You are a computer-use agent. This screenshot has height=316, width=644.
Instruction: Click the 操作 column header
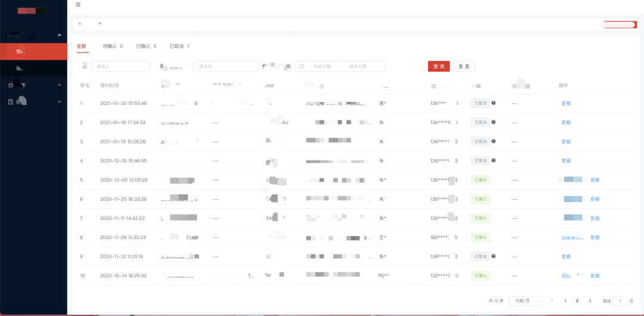[x=563, y=85]
